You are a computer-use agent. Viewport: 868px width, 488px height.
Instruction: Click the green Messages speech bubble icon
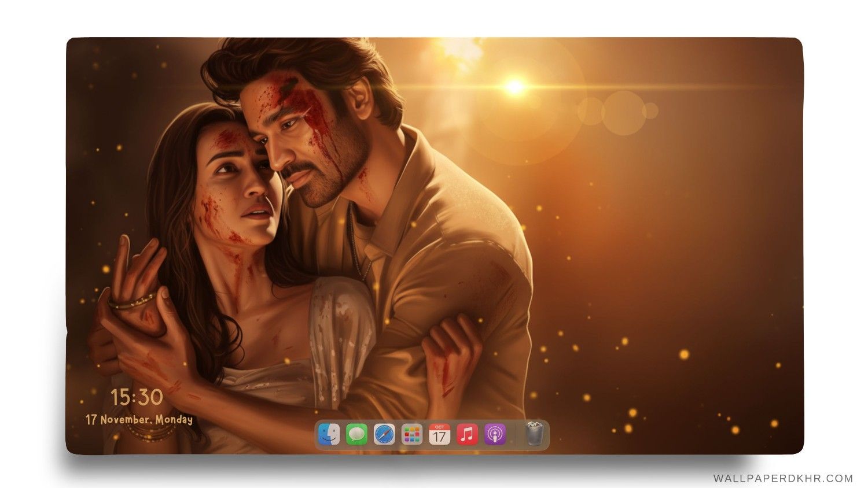[355, 434]
